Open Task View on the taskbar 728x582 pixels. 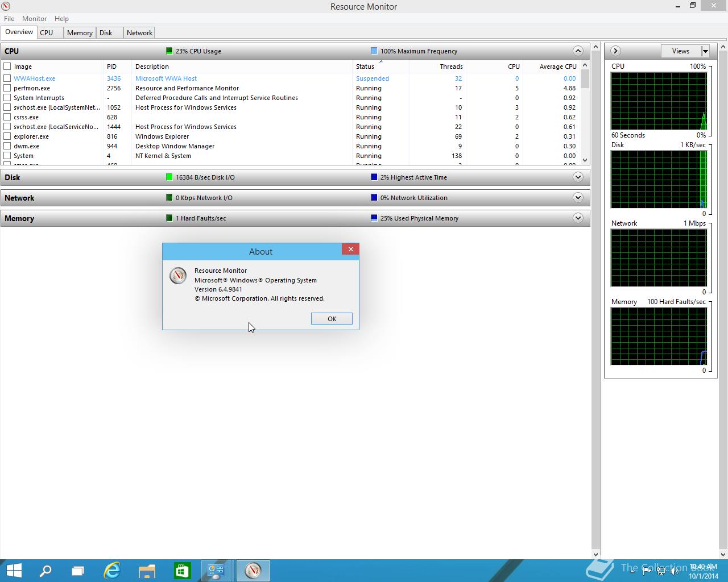tap(78, 571)
